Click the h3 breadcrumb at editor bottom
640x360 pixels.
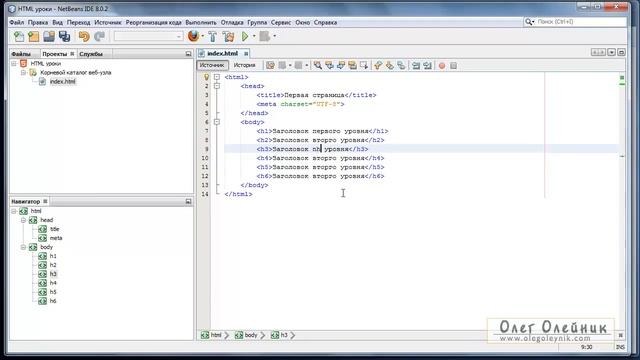click(x=279, y=335)
